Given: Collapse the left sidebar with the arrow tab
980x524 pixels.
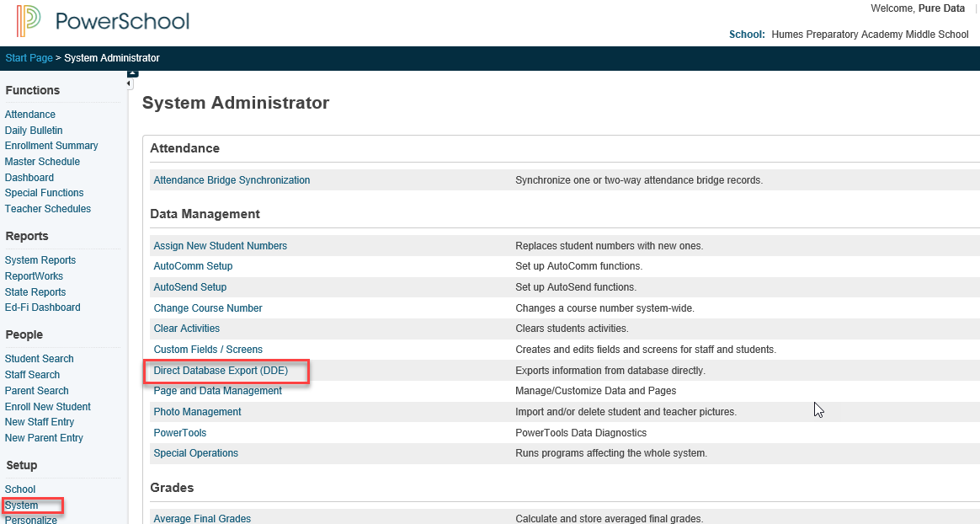Looking at the screenshot, I should click(x=131, y=84).
